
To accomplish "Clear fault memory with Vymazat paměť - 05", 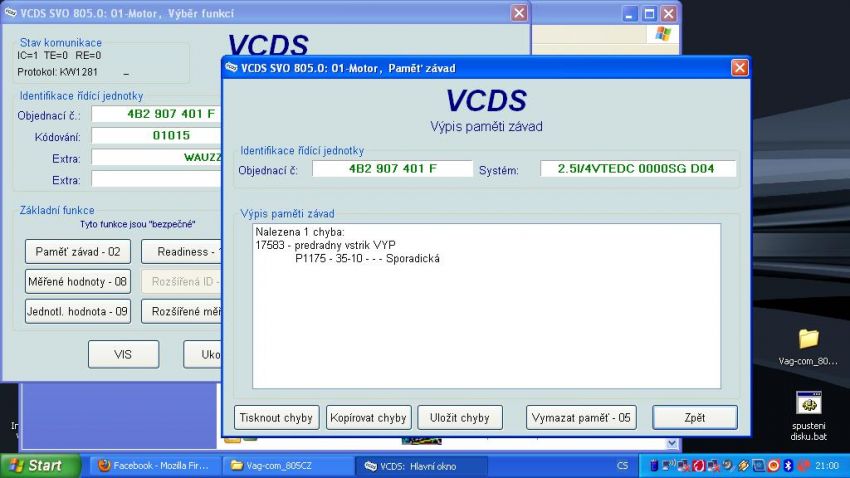I will [x=581, y=418].
